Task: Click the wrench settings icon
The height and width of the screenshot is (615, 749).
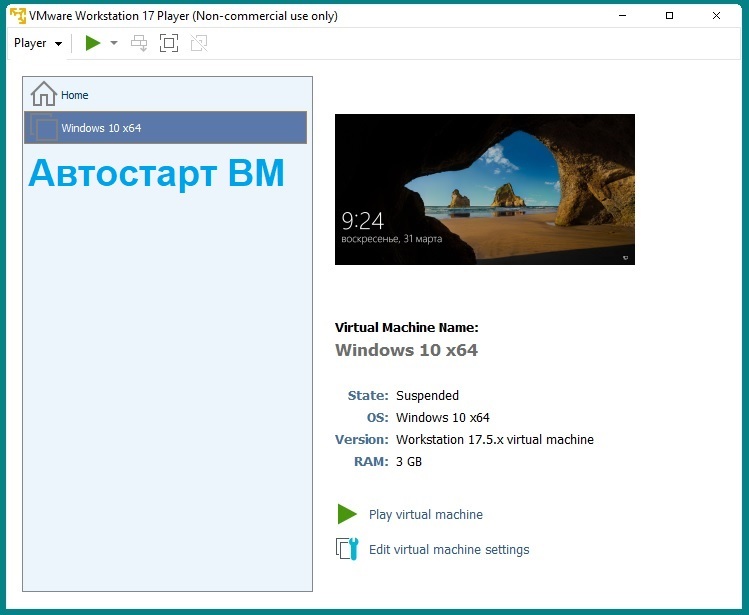Action: pyautogui.click(x=347, y=549)
